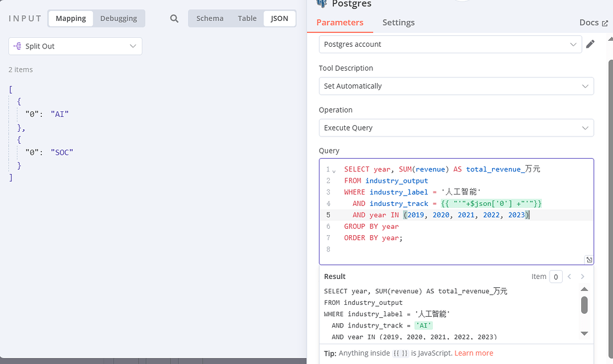Click the external link icon next to Docs
Screen dimensions: 613x364
[605, 22]
